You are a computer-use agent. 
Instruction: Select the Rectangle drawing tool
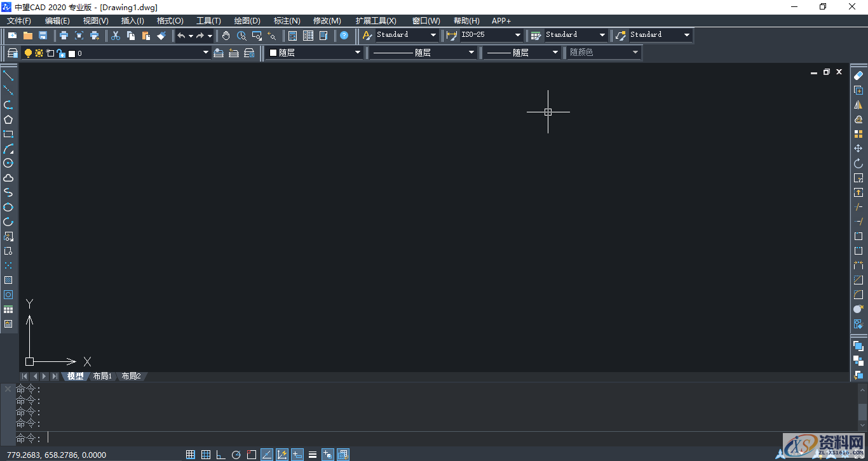8,134
